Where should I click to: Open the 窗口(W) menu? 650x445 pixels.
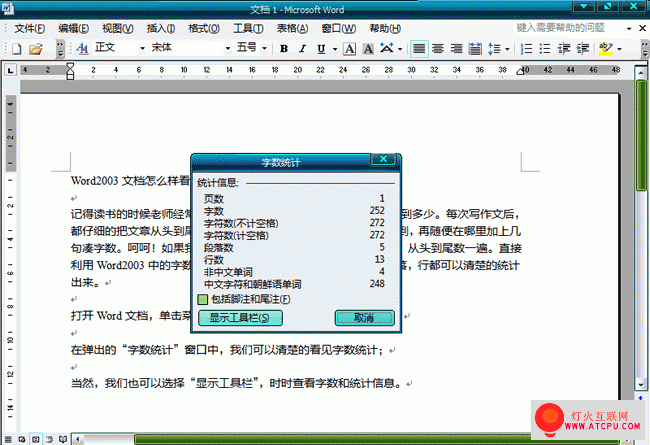click(x=339, y=28)
